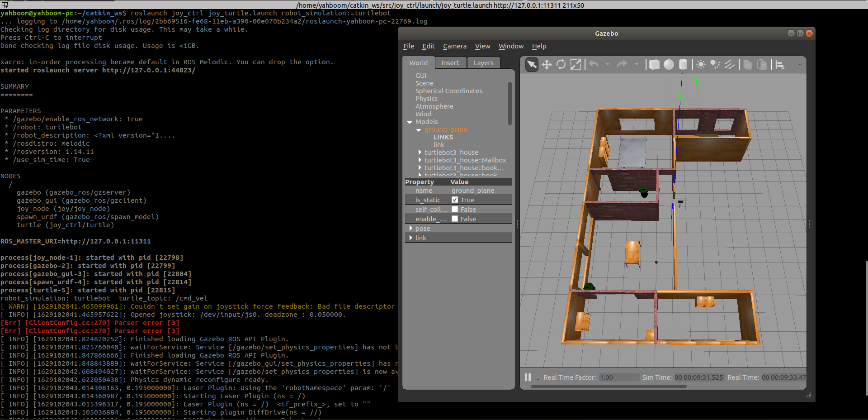Image resolution: width=868 pixels, height=420 pixels.
Task: Open the Camera menu
Action: coord(455,46)
